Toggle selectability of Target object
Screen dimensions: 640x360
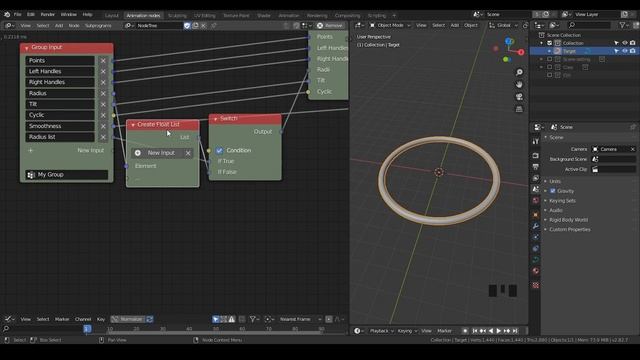(616, 51)
